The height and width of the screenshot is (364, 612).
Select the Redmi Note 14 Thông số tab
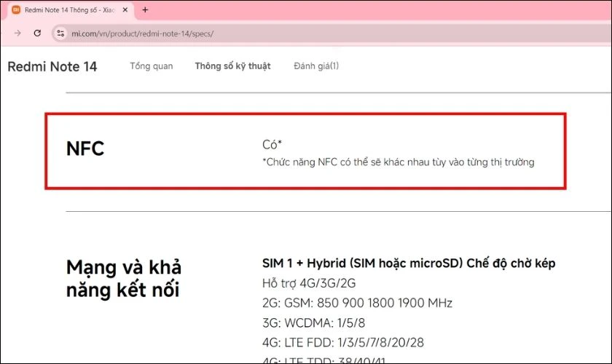point(70,10)
